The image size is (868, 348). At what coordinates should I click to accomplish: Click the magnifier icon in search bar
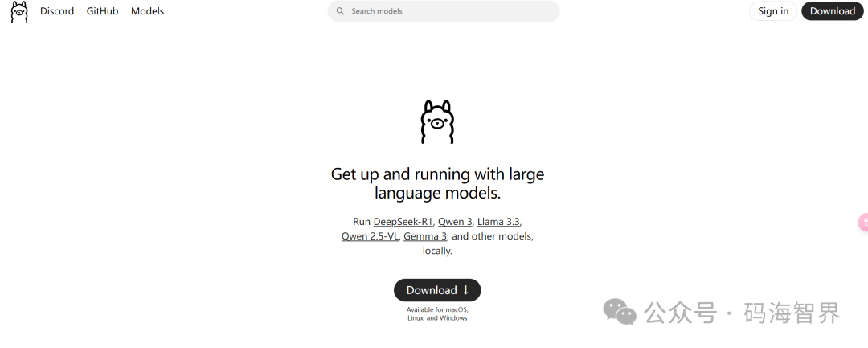coord(341,11)
